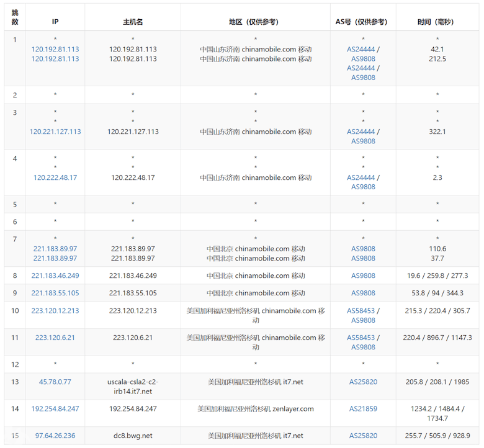The height and width of the screenshot is (448, 484).
Task: Open the final hop IP 97.64.26.236
Action: [55, 436]
